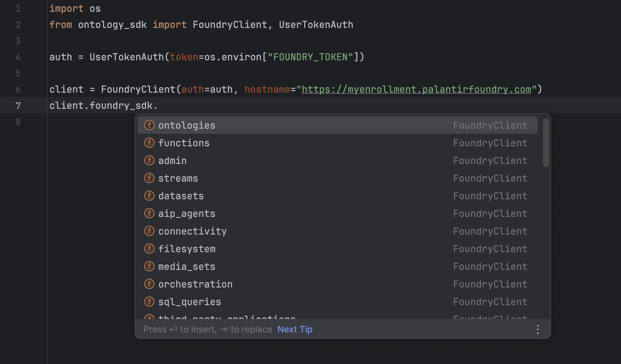Screen dimensions: 621x364
Task: Click the completion popup scrollbar thumb
Action: click(546, 143)
